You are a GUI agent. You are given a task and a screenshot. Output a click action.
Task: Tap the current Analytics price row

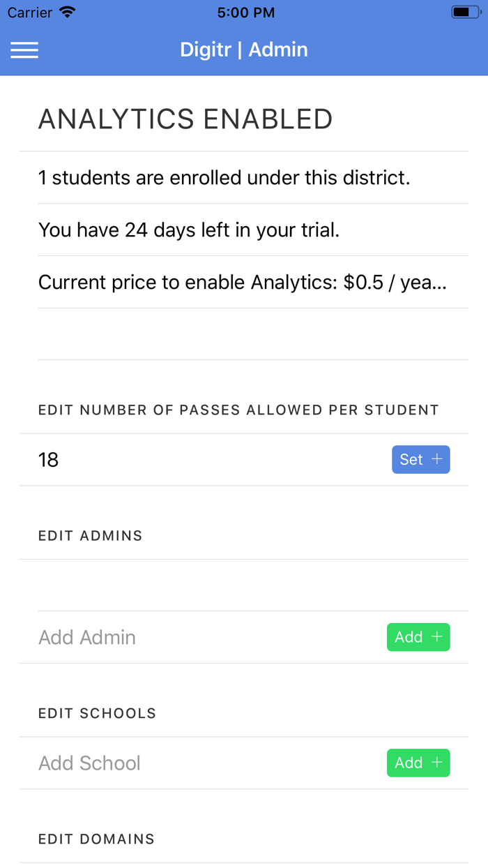point(243,282)
